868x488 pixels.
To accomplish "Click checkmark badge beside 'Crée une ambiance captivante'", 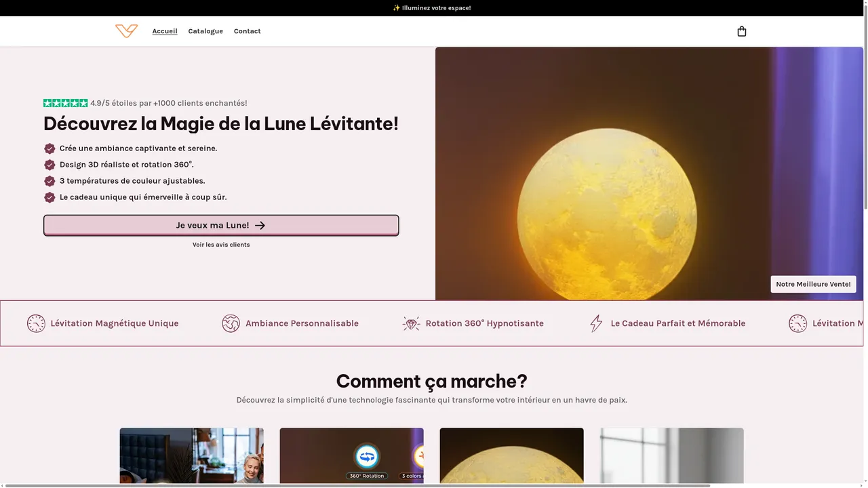I will [50, 148].
